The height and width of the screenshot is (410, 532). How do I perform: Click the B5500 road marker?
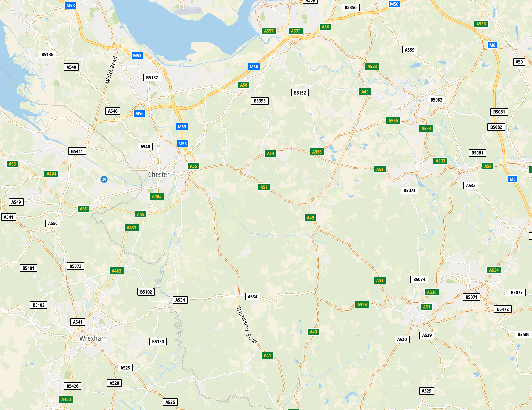(x=524, y=334)
